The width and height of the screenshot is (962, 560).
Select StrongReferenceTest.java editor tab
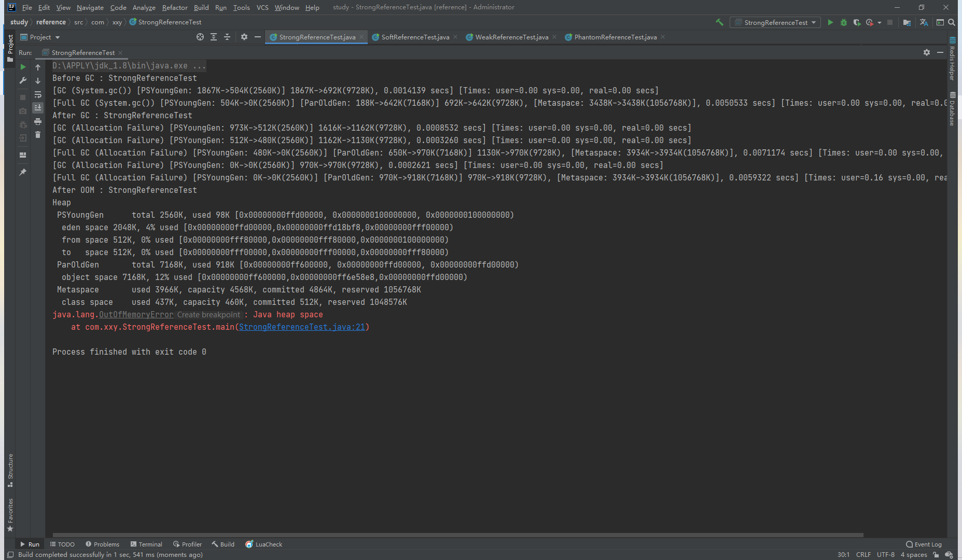tap(317, 37)
